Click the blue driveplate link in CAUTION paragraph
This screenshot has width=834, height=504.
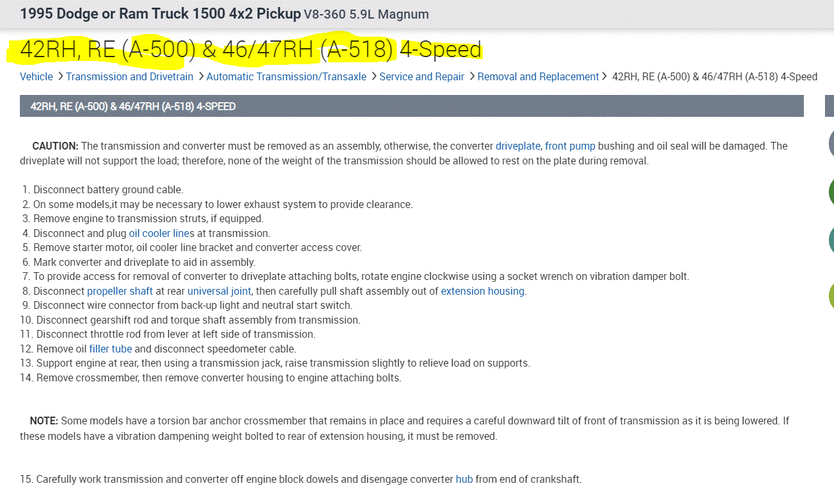tap(518, 146)
